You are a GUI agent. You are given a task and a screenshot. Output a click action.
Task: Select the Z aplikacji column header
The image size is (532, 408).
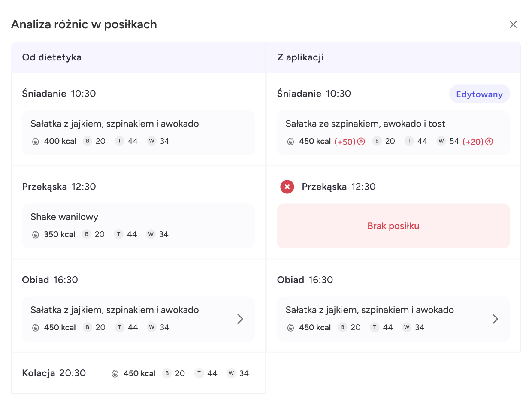tap(300, 57)
